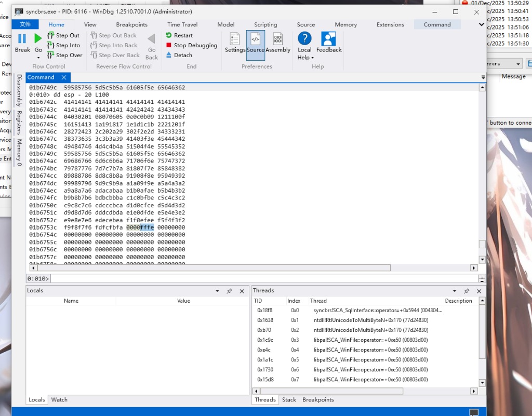Switch to the Watch tab
Screen dimensions: 532x416
(x=59, y=399)
